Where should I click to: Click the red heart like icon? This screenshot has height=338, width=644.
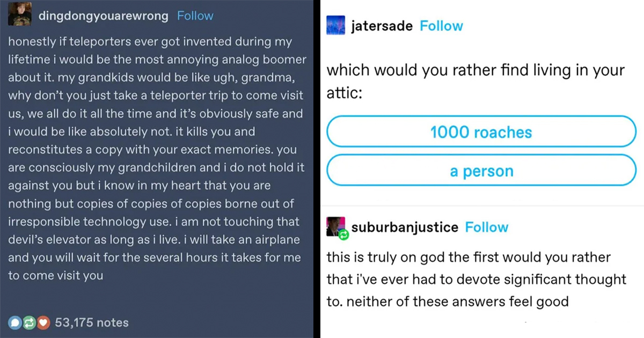[42, 323]
